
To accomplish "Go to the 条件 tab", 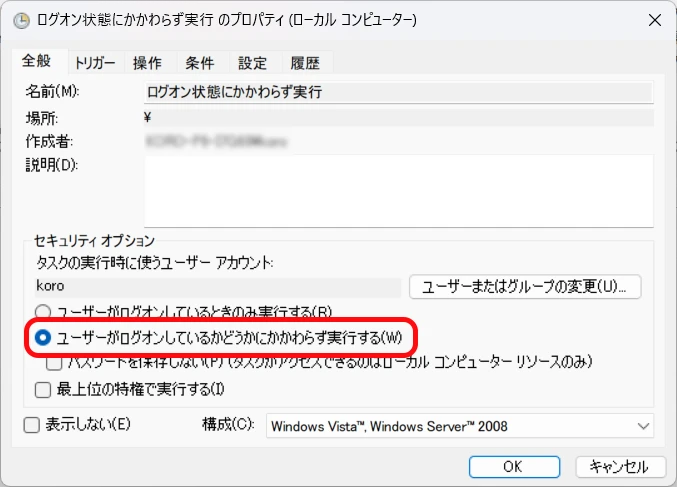I will [200, 63].
